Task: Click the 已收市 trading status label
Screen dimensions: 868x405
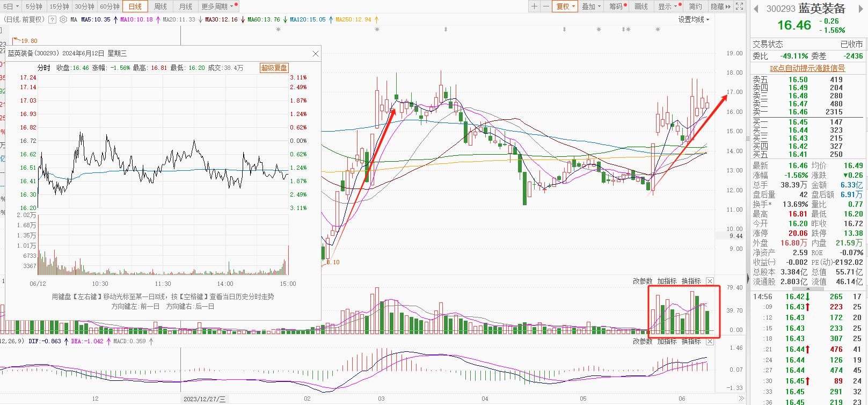Action: pos(851,44)
